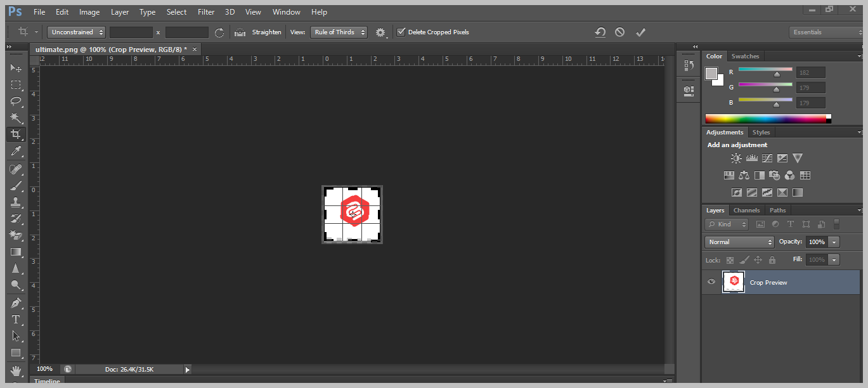This screenshot has height=388, width=868.
Task: Select the Rectangular Marquee tool
Action: (16, 84)
